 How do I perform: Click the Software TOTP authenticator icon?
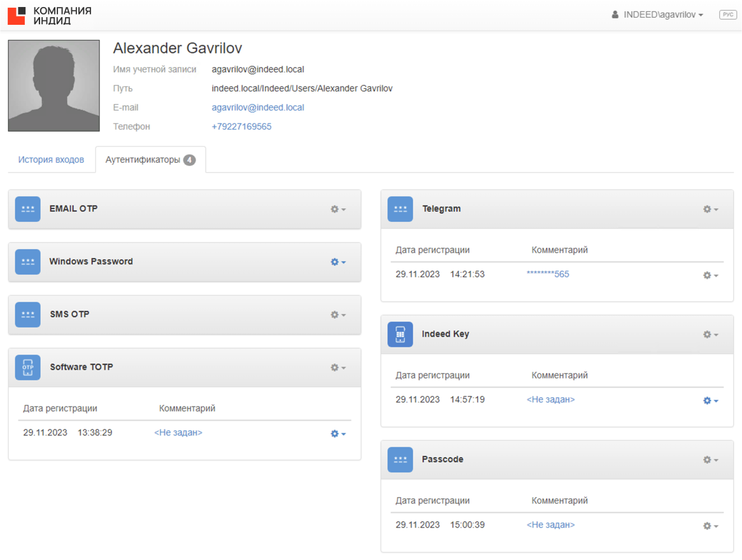tap(28, 368)
